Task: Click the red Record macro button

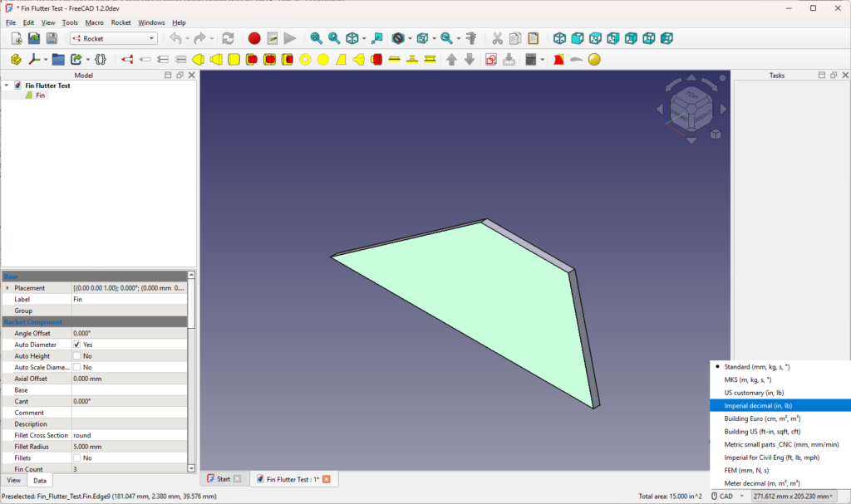Action: click(254, 38)
